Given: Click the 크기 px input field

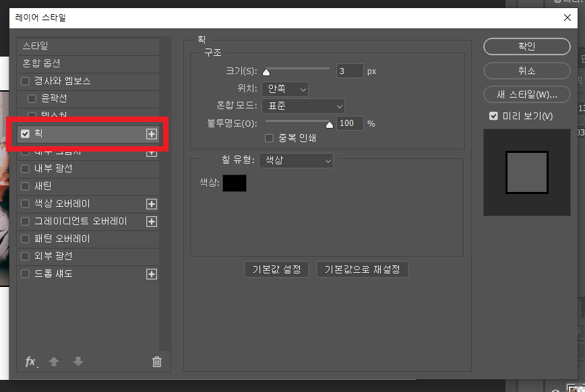Looking at the screenshot, I should point(350,71).
